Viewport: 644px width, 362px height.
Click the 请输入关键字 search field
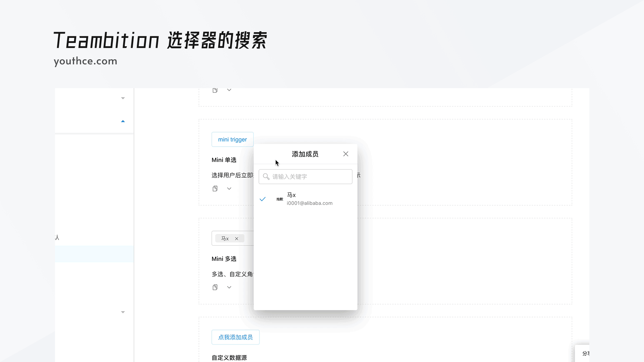point(305,177)
